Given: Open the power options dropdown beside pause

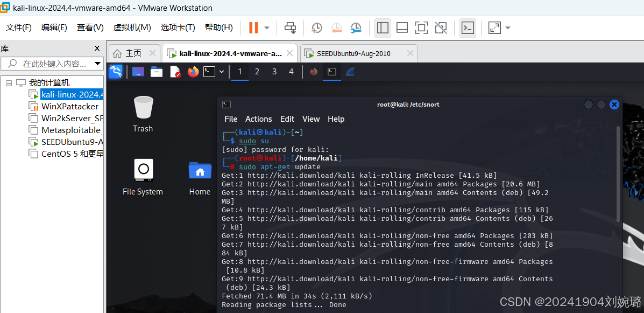Looking at the screenshot, I should click(267, 28).
